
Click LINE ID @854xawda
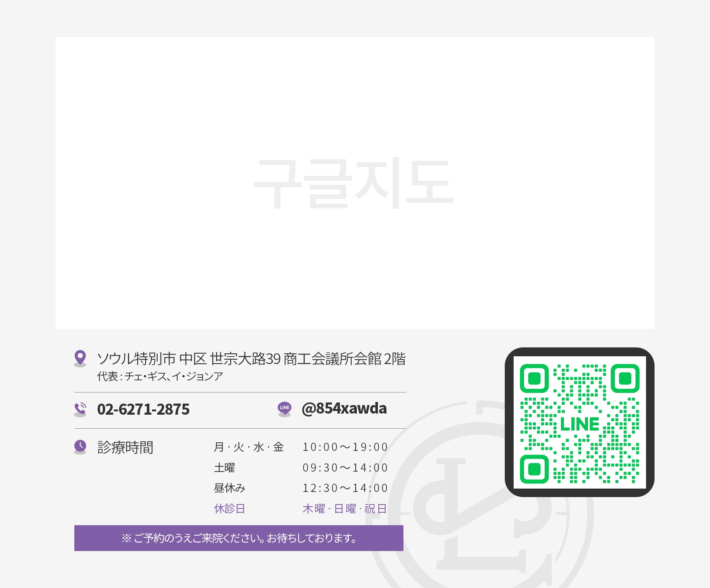point(344,408)
